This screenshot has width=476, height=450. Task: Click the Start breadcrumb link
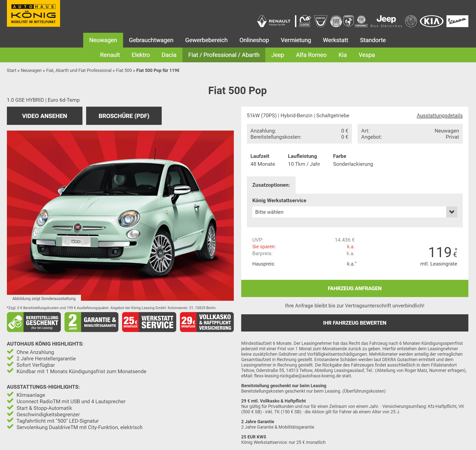[x=11, y=70]
